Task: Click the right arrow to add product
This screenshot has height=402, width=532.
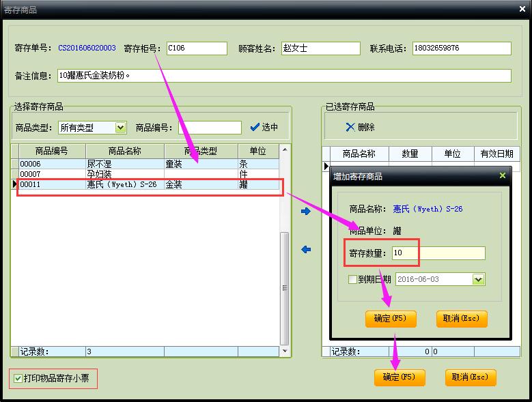Action: [306, 212]
